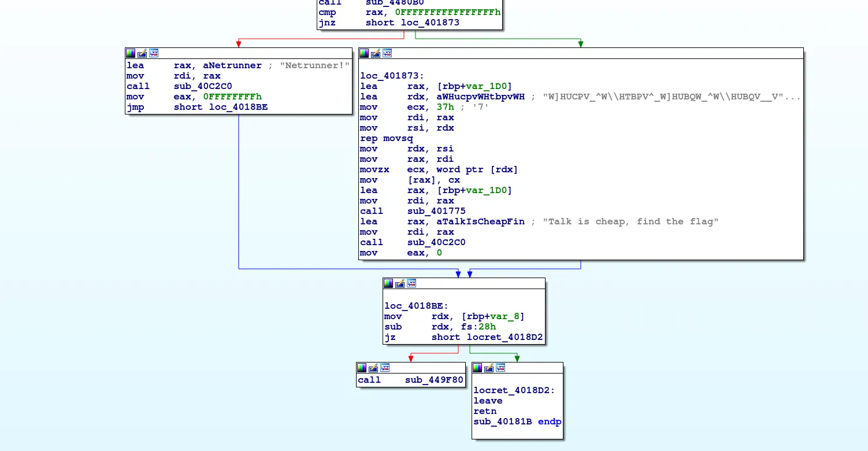Select the 'mov ecx, 37h' line
Viewport: 868px width, 451px height.
pyautogui.click(x=424, y=107)
